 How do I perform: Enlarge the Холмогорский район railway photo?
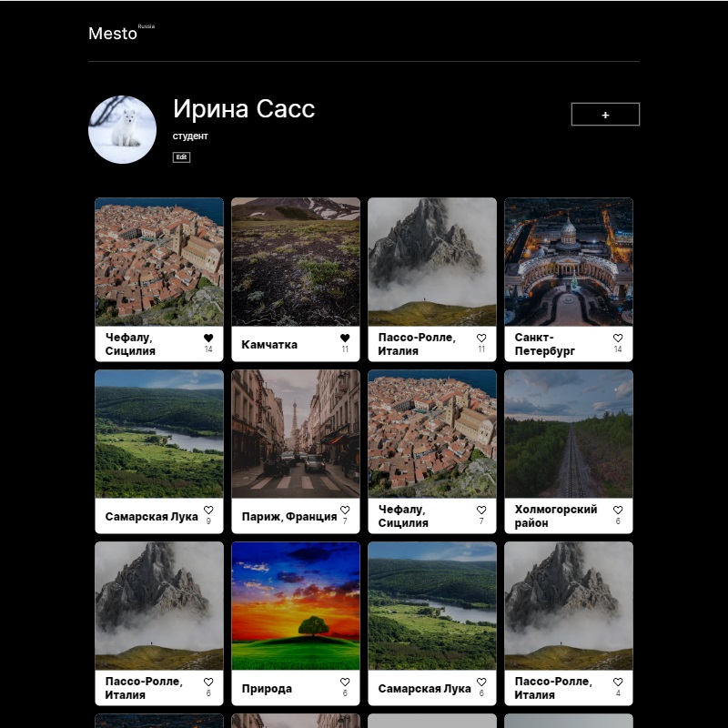pyautogui.click(x=569, y=434)
